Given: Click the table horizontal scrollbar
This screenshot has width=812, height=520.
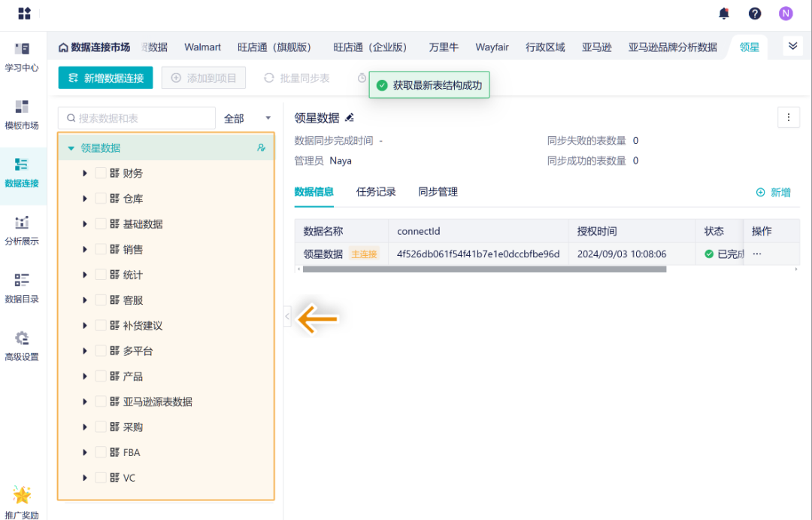Looking at the screenshot, I should tap(484, 269).
